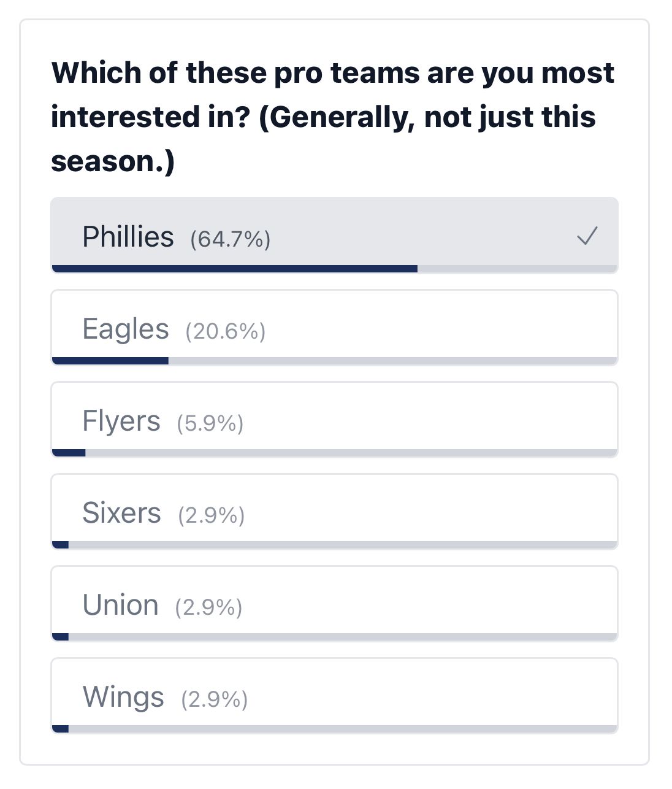Click the 5.9% percentage next to Flyers
Image resolution: width=672 pixels, height=789 pixels.
pyautogui.click(x=210, y=423)
